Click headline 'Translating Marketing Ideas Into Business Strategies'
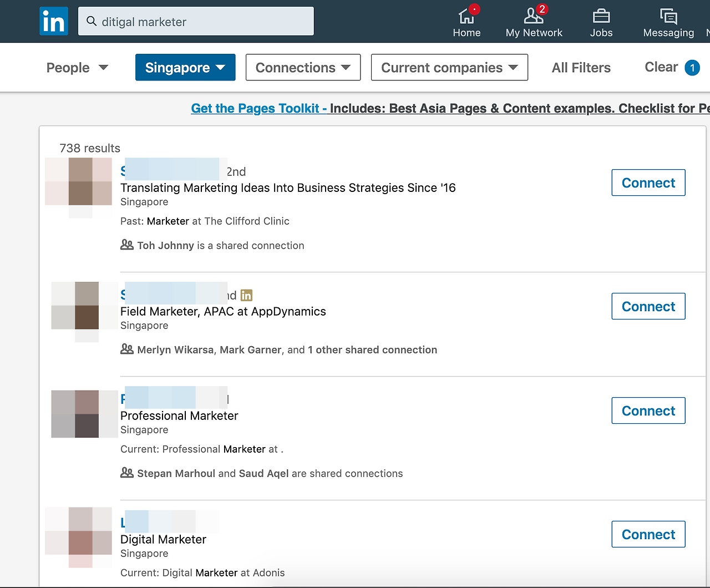The image size is (710, 588). 288,187
